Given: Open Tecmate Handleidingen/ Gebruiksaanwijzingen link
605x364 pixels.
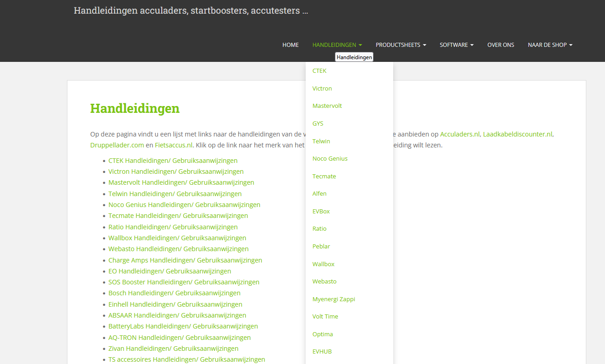Looking at the screenshot, I should [178, 216].
